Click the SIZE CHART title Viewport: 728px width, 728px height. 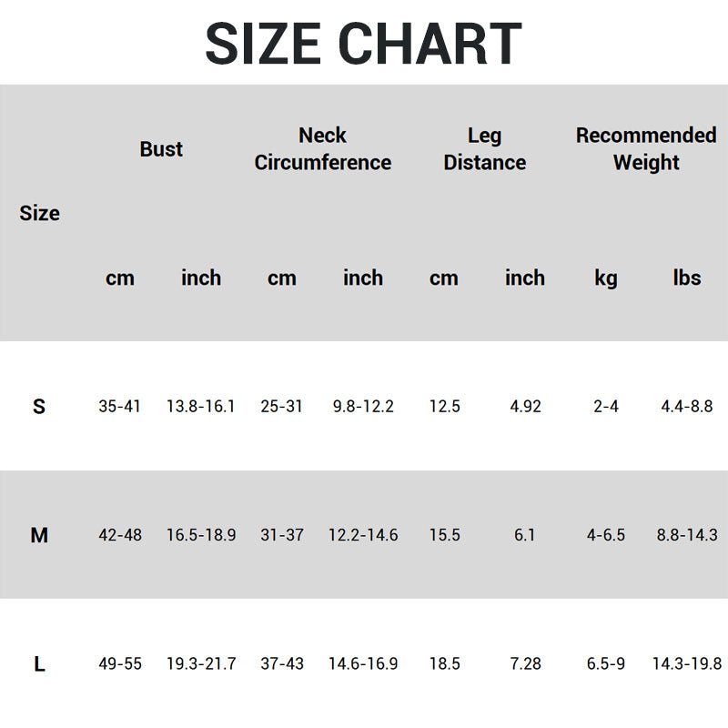tap(364, 43)
